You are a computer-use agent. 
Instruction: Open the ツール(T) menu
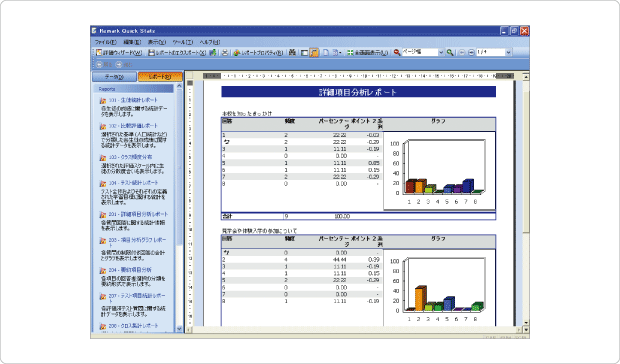point(182,42)
